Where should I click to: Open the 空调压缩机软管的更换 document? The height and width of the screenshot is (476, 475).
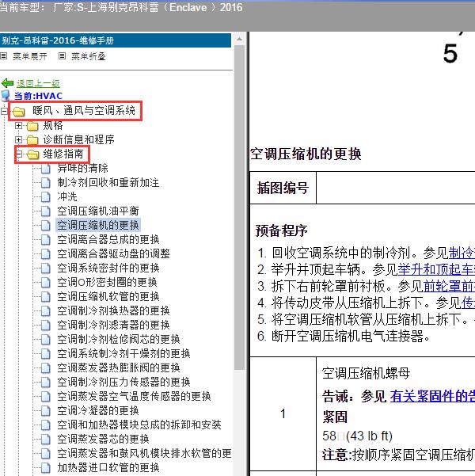point(108,296)
